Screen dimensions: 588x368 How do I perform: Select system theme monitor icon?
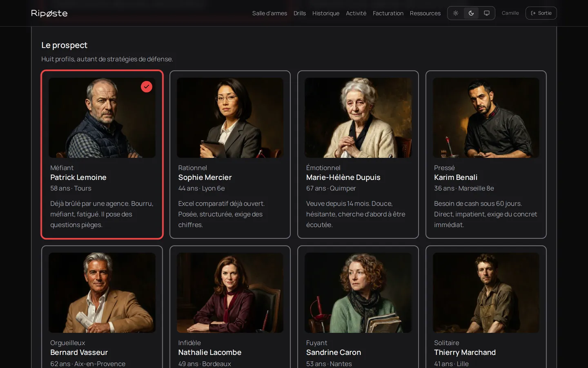487,13
